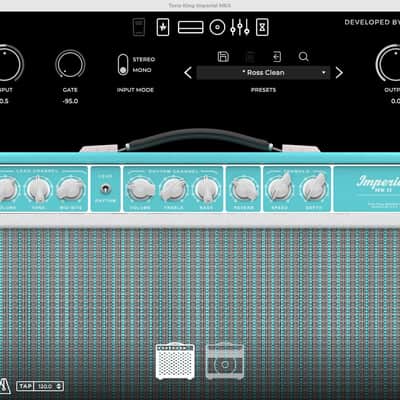Search presets using the magnifier icon
400x400 pixels.
click(x=303, y=57)
